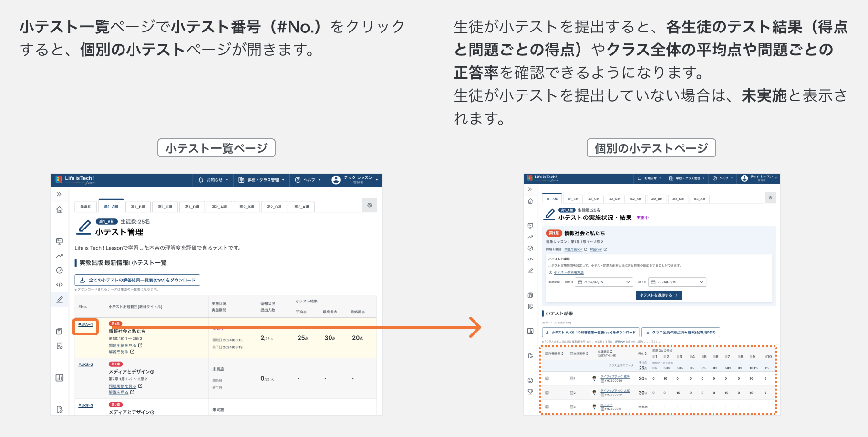Open student 相川 花子 link
The width and height of the screenshot is (868, 437).
(606, 405)
